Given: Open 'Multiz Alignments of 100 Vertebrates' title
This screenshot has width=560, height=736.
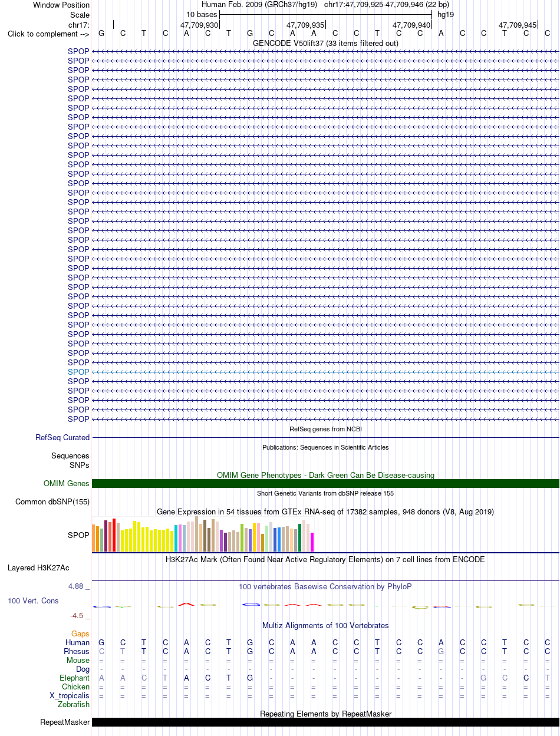Looking at the screenshot, I should tap(325, 625).
